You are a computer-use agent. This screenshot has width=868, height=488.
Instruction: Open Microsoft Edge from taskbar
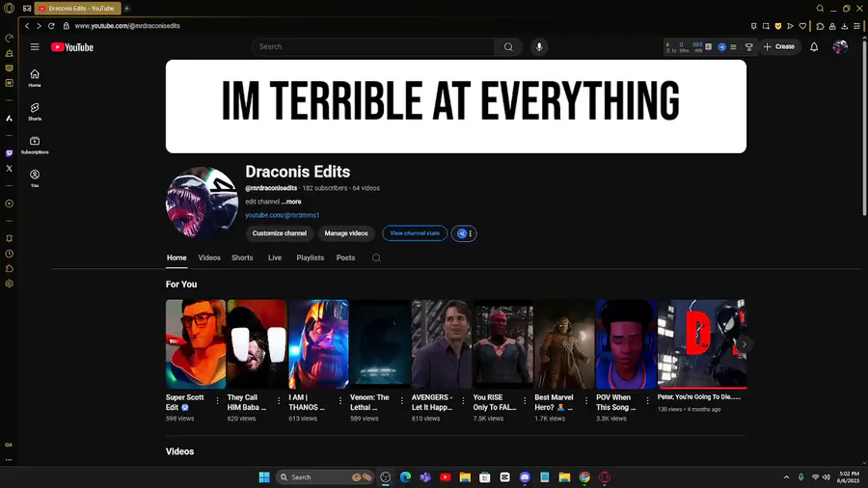tap(405, 477)
